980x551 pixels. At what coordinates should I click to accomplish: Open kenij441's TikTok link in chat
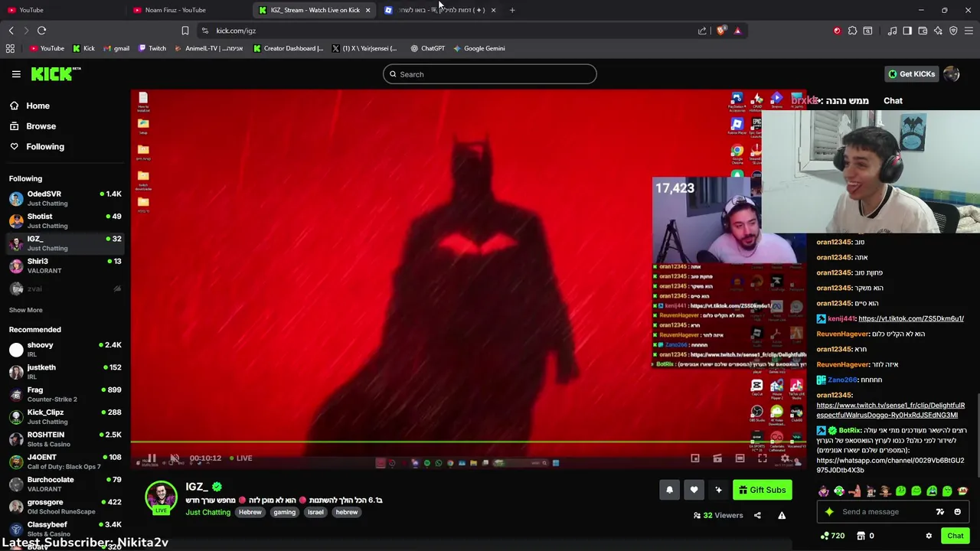pos(911,318)
